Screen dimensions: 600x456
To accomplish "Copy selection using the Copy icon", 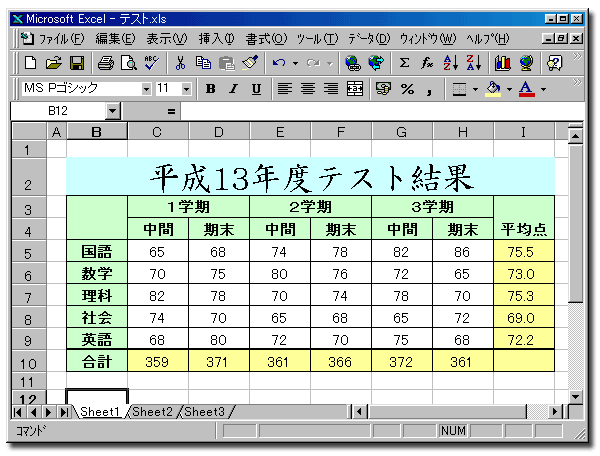I will (203, 63).
